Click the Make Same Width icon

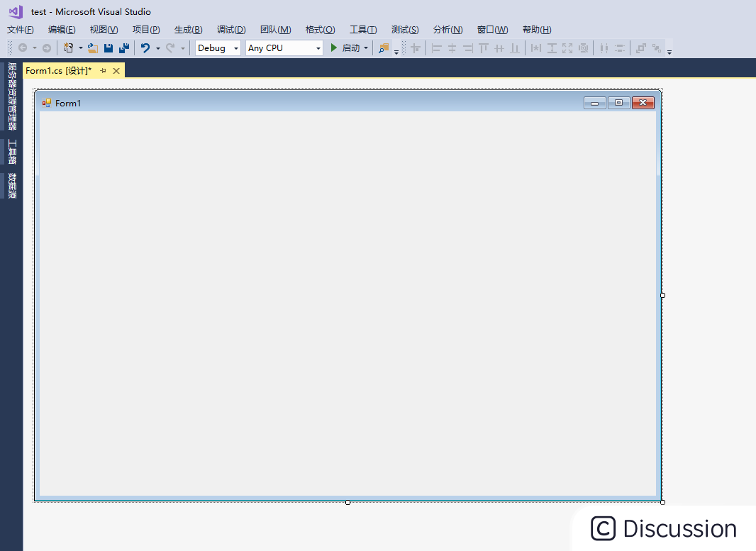tap(536, 48)
